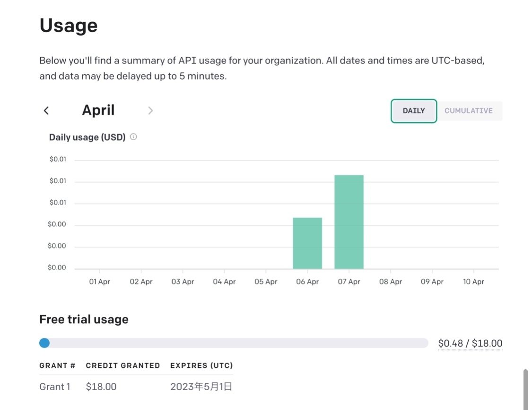532x410 pixels.
Task: Click the CREDIT GRANTED column header
Action: coord(123,365)
